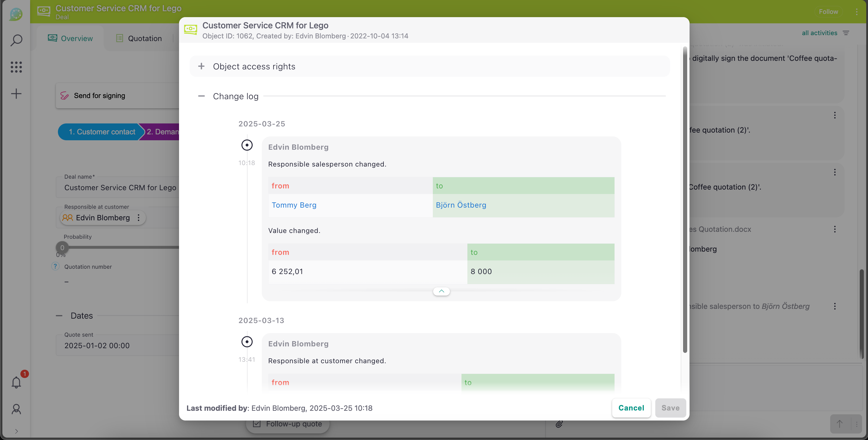Click the plus create icon in sidebar
The image size is (868, 440).
click(x=16, y=94)
